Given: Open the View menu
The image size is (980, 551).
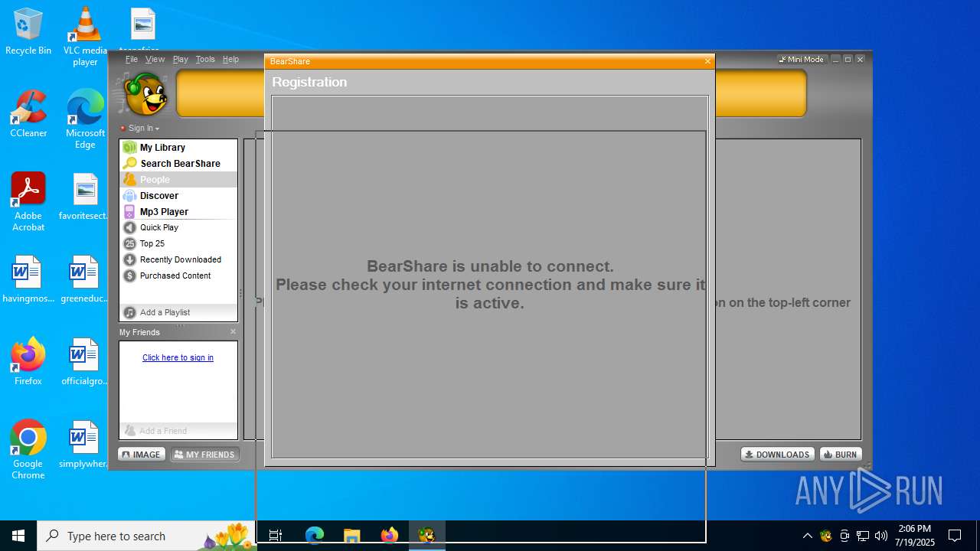Looking at the screenshot, I should [x=155, y=59].
